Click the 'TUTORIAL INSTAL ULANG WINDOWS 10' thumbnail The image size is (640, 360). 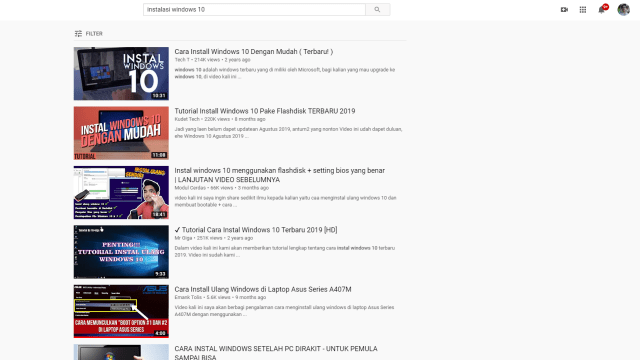121,252
